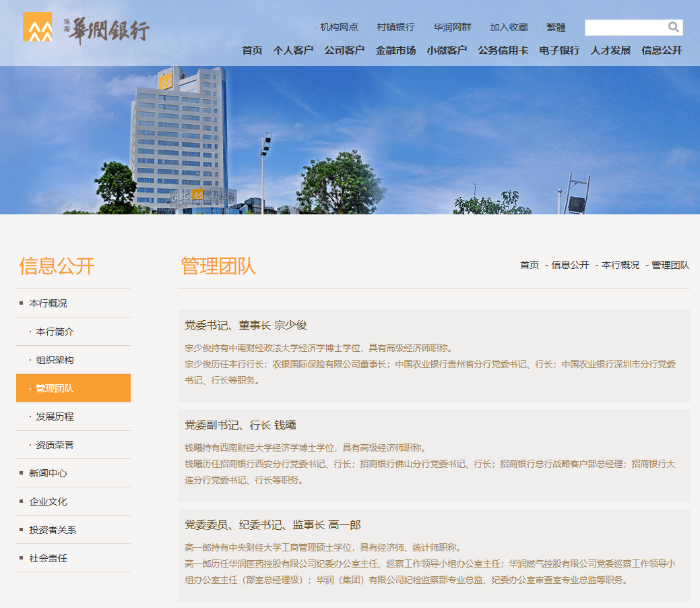Click the search magnifier icon
This screenshot has width=700, height=608.
(x=673, y=27)
